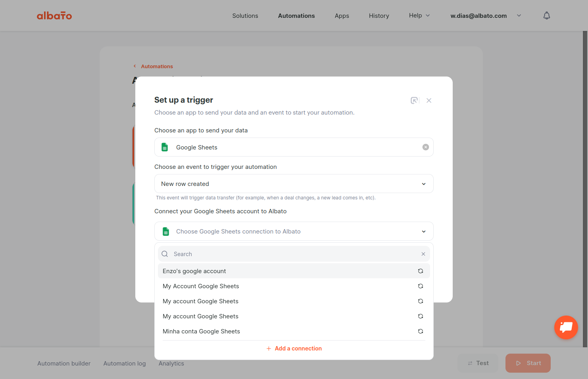Open the Automations navigation item
The height and width of the screenshot is (379, 588).
[296, 16]
